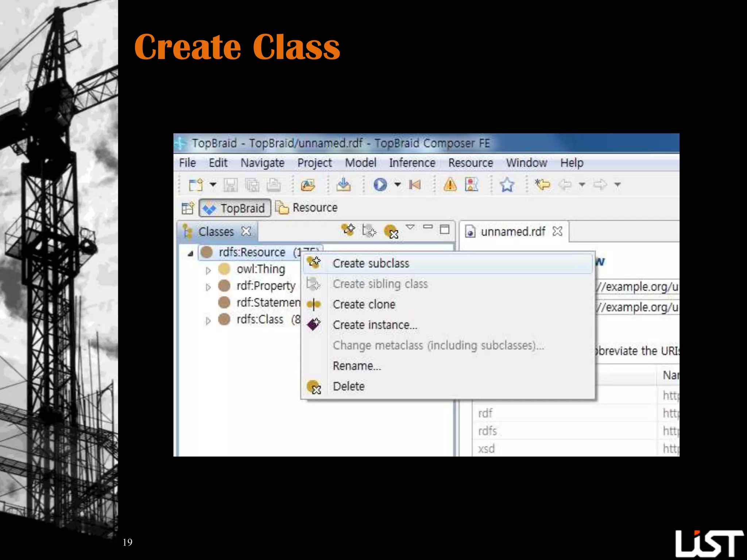This screenshot has height=560, width=747.
Task: Click the Back navigation arrow
Action: coord(565,185)
